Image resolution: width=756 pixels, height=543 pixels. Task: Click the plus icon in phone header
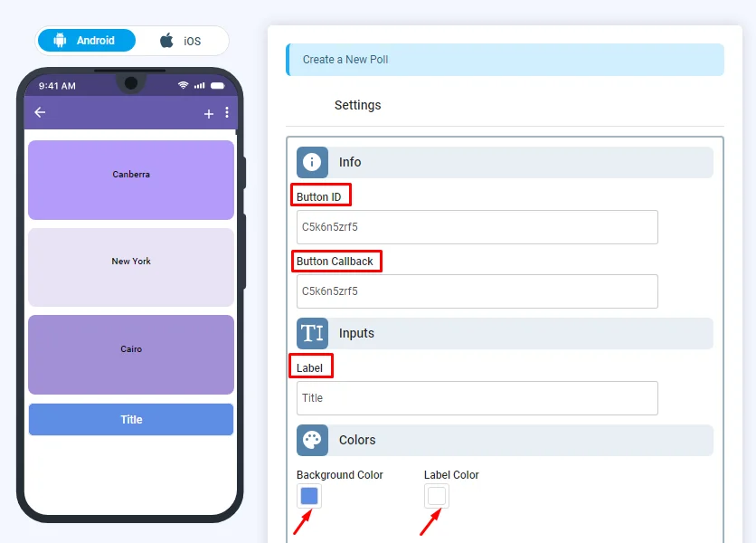208,114
